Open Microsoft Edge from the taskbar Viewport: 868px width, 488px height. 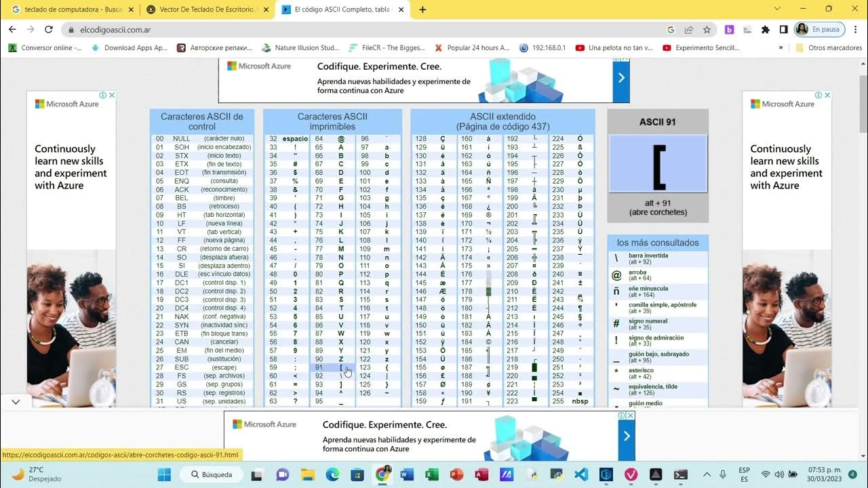coord(332,474)
